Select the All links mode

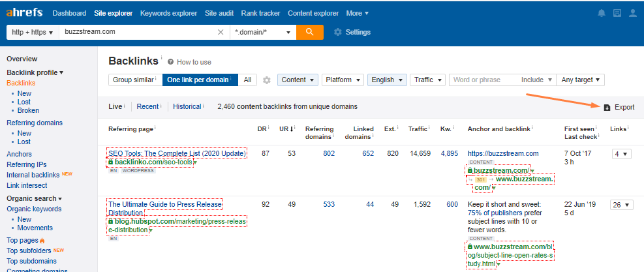(x=247, y=80)
